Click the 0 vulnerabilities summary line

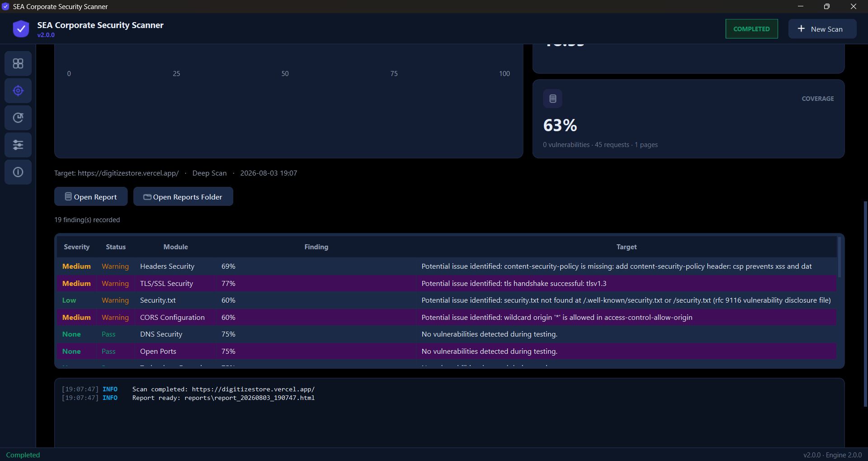(x=600, y=145)
